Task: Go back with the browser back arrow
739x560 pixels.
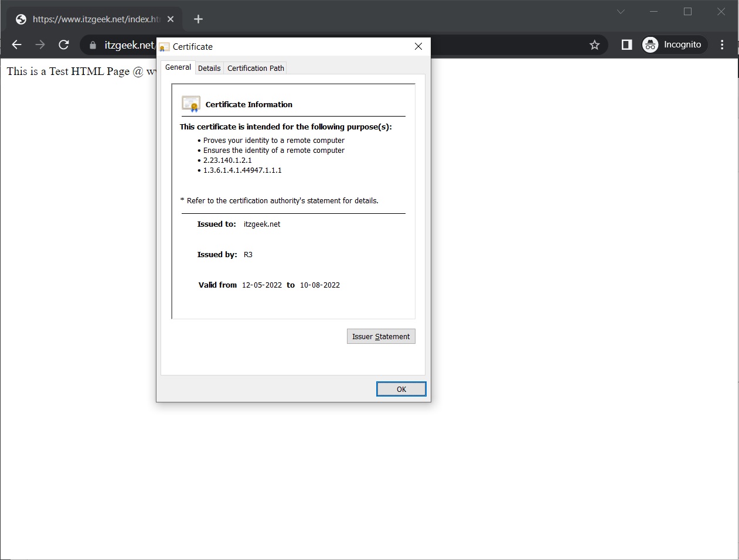Action: pyautogui.click(x=16, y=45)
